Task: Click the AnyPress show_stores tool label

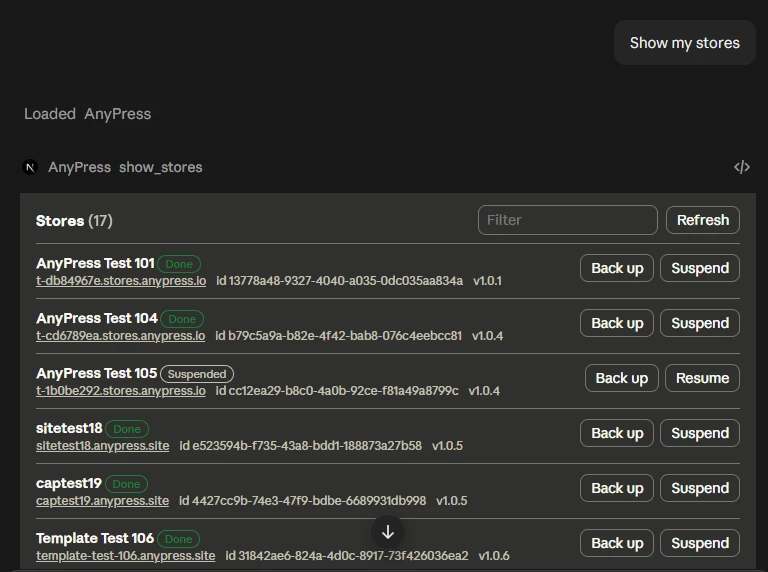Action: (125, 167)
